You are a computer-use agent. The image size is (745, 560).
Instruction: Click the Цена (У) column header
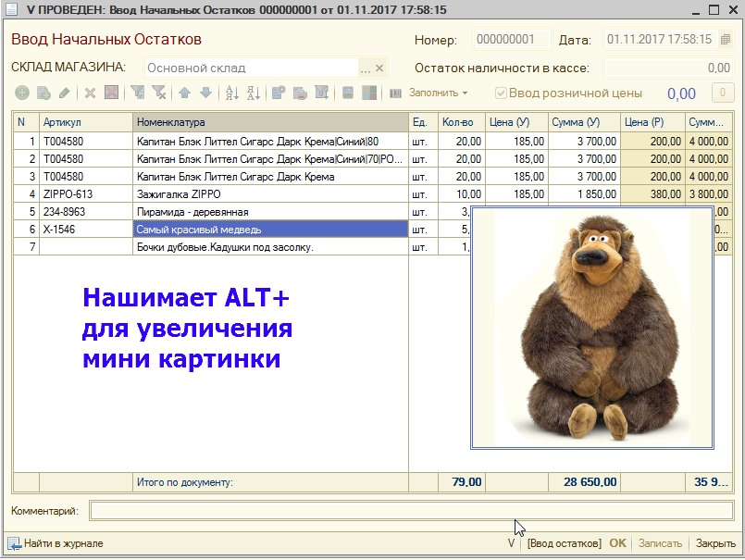516,122
